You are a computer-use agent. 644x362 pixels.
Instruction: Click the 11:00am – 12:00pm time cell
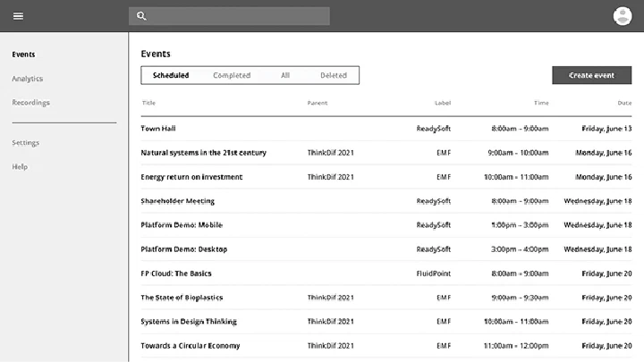[516, 346]
